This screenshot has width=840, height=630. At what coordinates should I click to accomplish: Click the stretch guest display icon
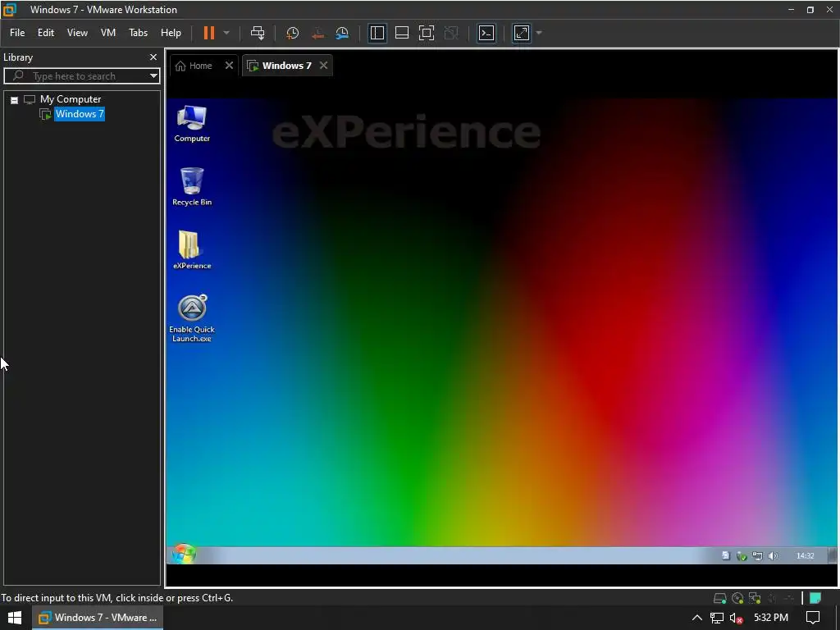pyautogui.click(x=522, y=33)
